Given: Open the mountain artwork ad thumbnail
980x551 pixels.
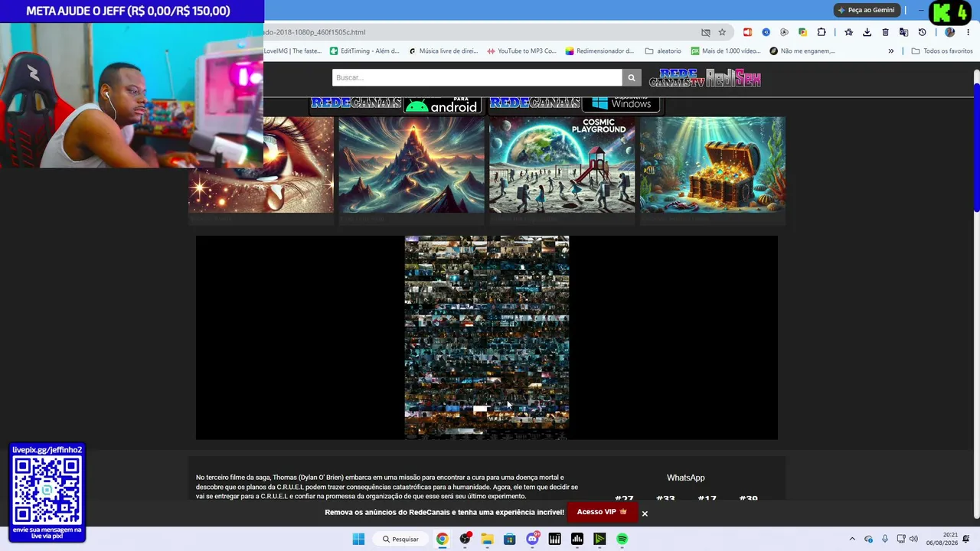Looking at the screenshot, I should 412,165.
